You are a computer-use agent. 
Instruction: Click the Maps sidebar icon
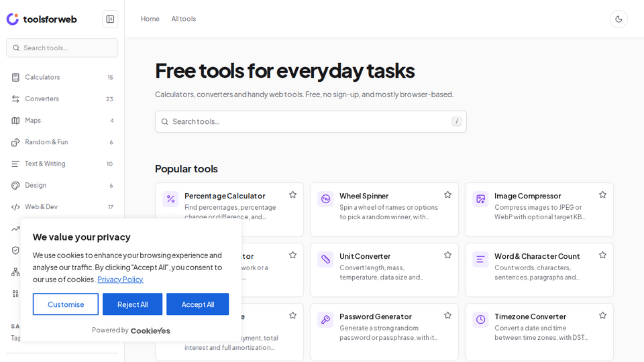15,121
